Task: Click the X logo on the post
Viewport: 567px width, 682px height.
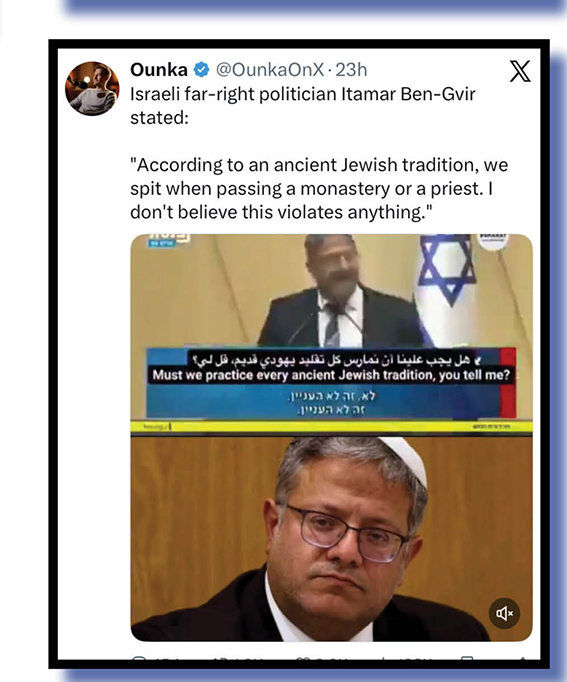Action: pos(520,71)
